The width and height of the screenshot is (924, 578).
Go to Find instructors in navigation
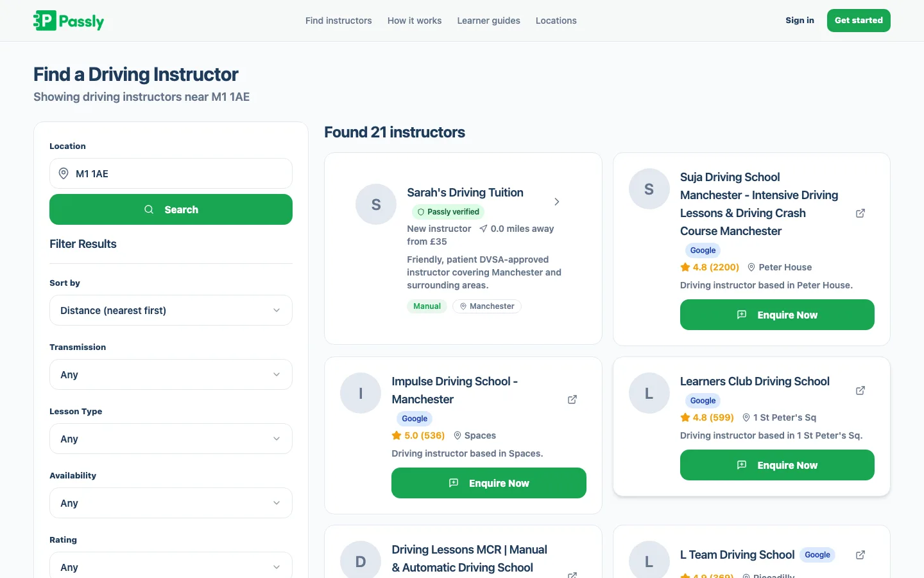pyautogui.click(x=339, y=21)
